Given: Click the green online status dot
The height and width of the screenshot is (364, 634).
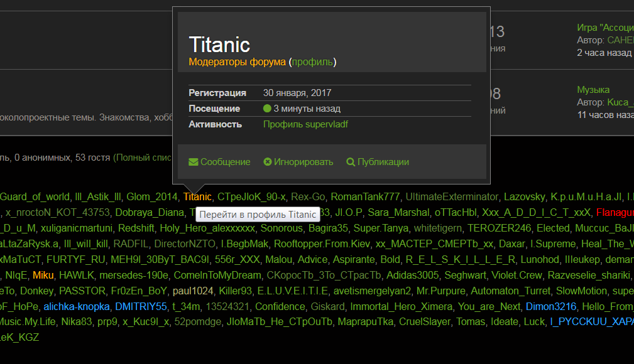Looking at the screenshot, I should (267, 109).
